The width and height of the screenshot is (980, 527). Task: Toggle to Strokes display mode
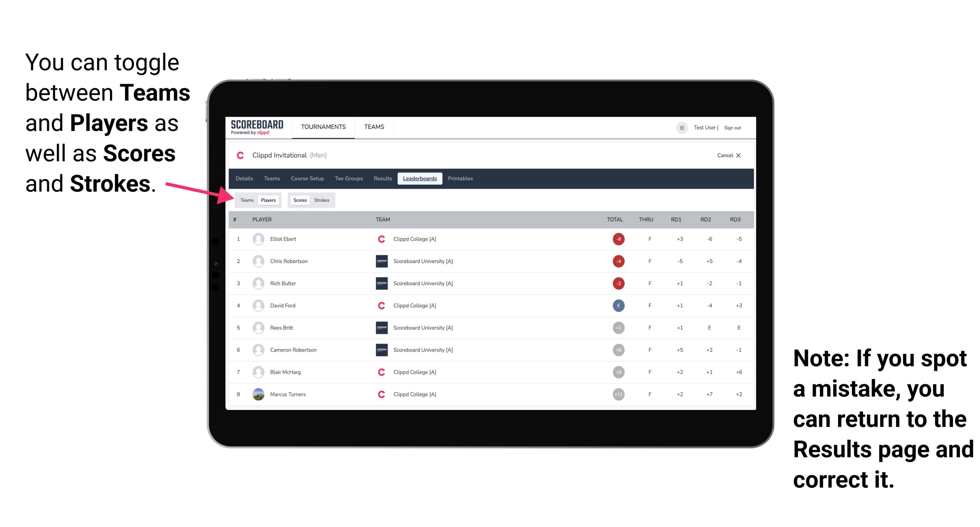321,200
